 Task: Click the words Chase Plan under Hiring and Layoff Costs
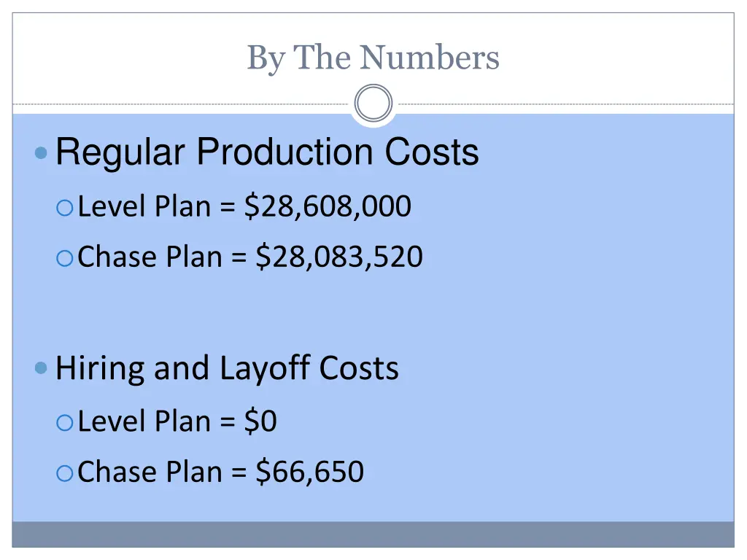150,472
